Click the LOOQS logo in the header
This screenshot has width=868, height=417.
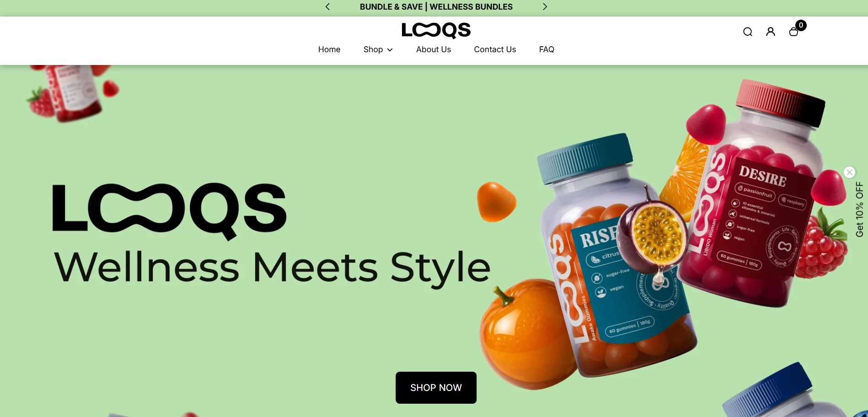click(x=436, y=30)
